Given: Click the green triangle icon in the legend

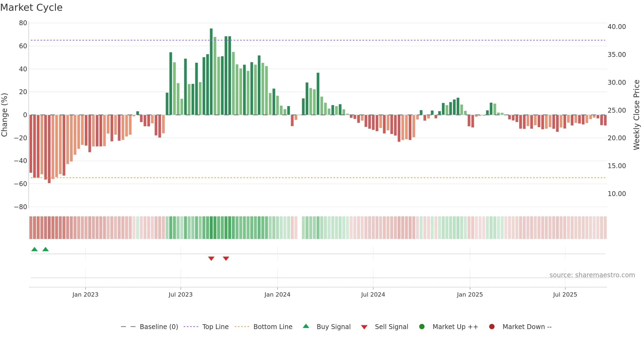Looking at the screenshot, I should pos(306,326).
